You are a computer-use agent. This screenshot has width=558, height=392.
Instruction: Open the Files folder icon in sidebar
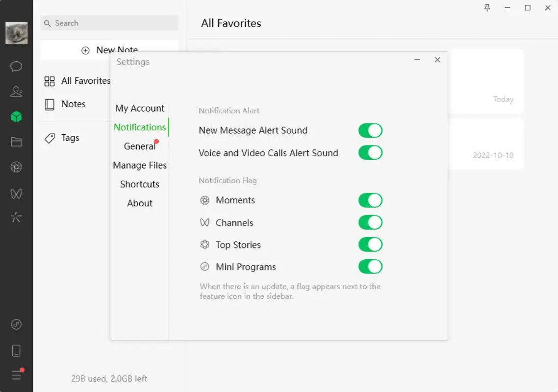(x=16, y=142)
